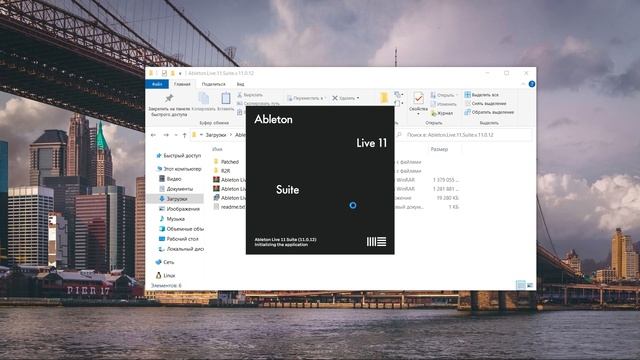Switch to details view icon in status bar
The width and height of the screenshot is (640, 360).
point(520,285)
